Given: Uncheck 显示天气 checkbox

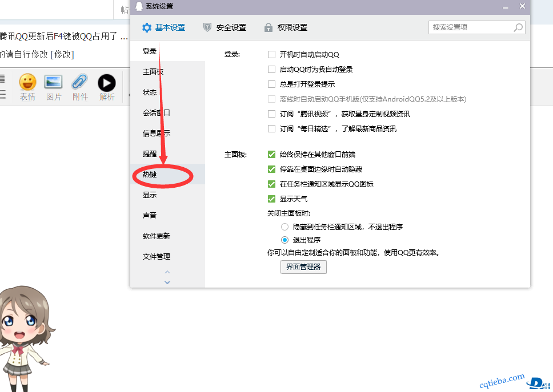Looking at the screenshot, I should click(x=271, y=199).
